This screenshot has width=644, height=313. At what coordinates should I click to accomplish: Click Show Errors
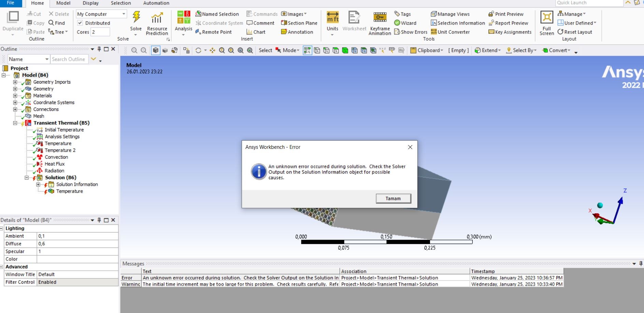click(x=411, y=32)
